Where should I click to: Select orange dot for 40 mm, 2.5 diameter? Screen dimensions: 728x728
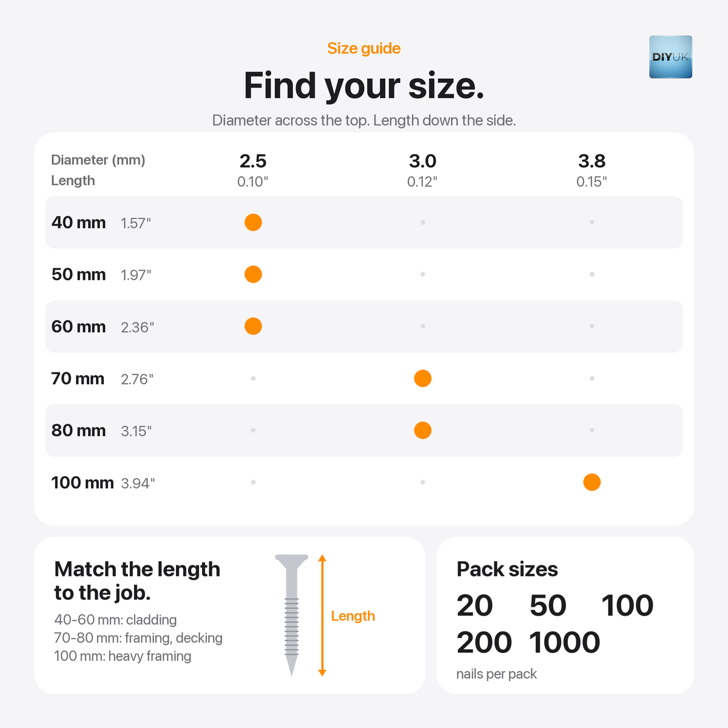[x=253, y=223]
